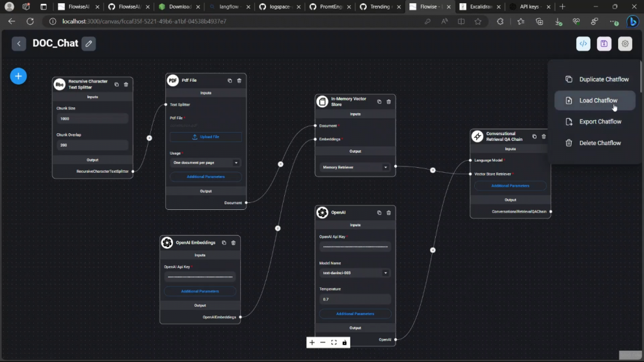Select Load Chatflow from the menu
The width and height of the screenshot is (644, 362).
coord(595,101)
